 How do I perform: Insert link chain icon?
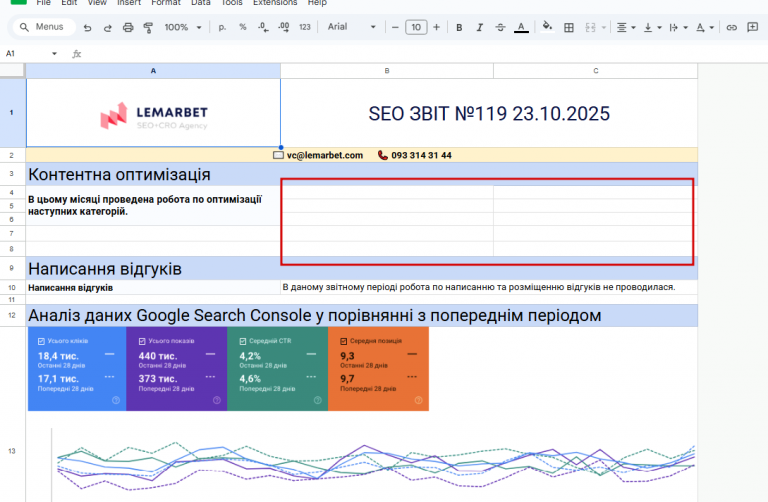tap(731, 27)
